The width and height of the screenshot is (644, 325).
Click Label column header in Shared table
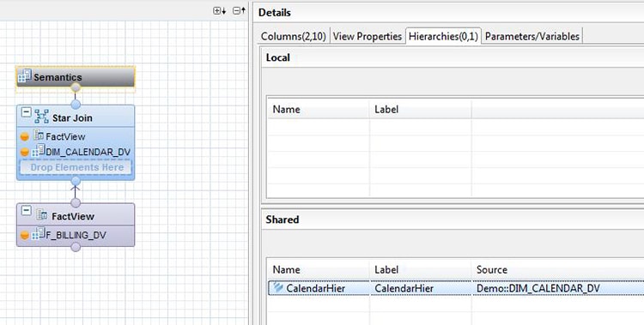coord(386,269)
